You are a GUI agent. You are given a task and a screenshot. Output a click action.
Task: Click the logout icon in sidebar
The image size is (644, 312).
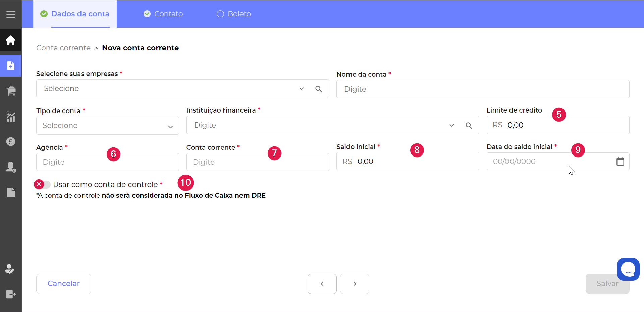click(11, 294)
